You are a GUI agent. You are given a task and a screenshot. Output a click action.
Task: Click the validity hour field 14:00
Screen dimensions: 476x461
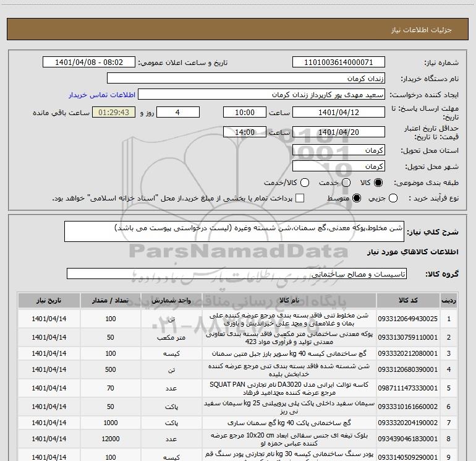[x=245, y=132]
